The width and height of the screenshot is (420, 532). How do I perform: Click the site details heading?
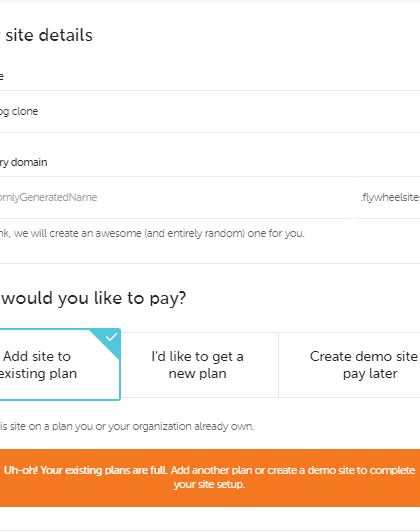click(46, 35)
